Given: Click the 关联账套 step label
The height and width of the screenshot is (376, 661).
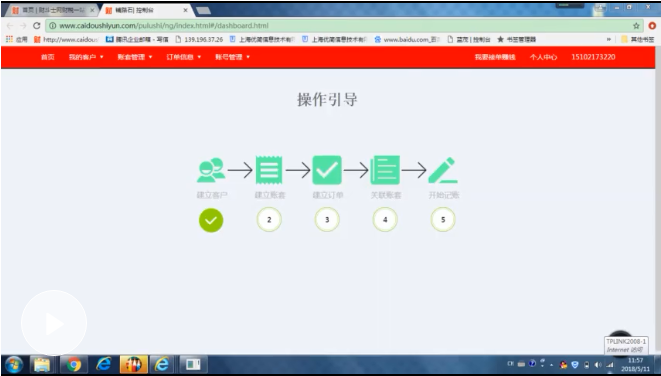Looking at the screenshot, I should point(386,195).
